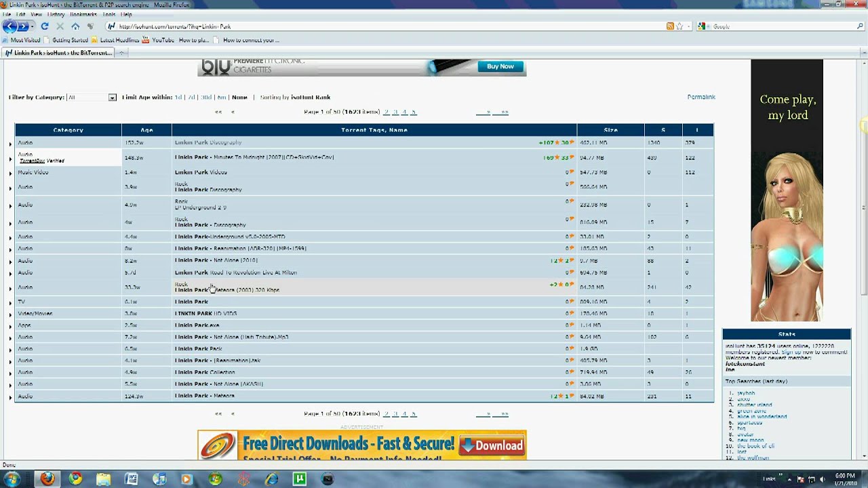Image resolution: width=868 pixels, height=488 pixels.
Task: Expand the Linkin Park.exe row arrow
Action: pyautogui.click(x=10, y=326)
